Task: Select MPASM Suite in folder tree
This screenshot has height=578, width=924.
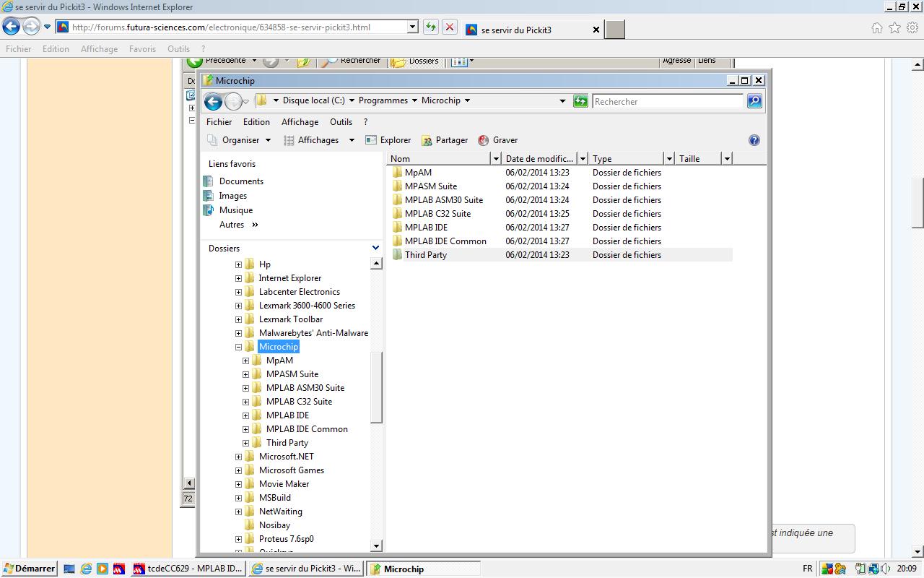Action: click(292, 374)
